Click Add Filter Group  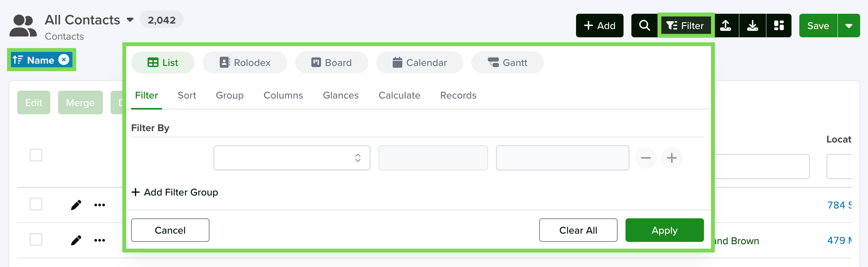(x=175, y=192)
